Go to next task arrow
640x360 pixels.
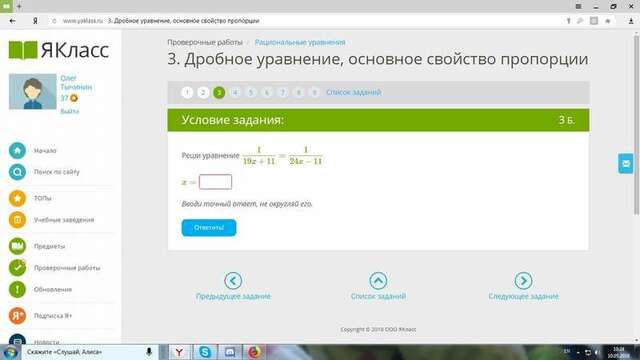pos(523,281)
